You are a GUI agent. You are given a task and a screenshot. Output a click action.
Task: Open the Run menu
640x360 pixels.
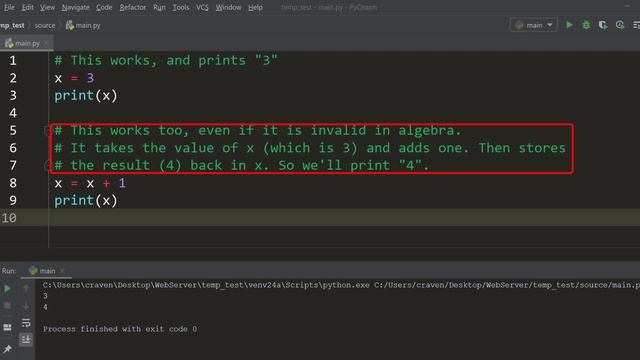[160, 7]
